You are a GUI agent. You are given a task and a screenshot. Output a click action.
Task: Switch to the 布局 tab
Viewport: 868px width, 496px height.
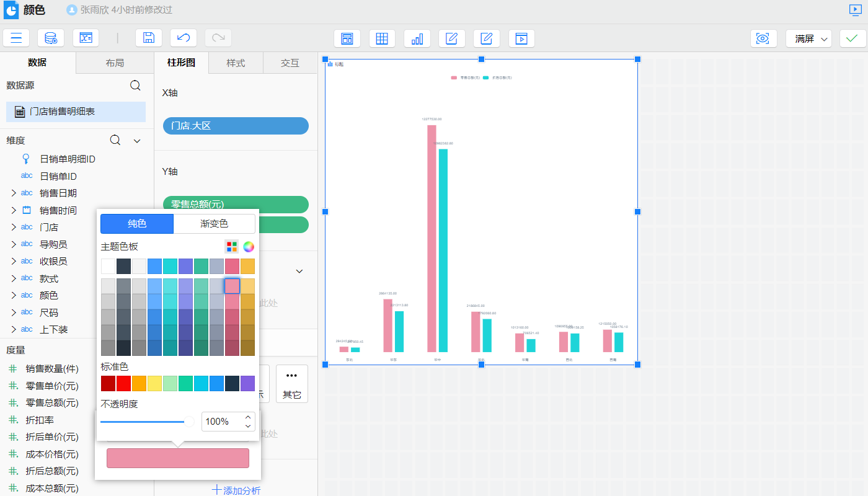click(x=115, y=63)
